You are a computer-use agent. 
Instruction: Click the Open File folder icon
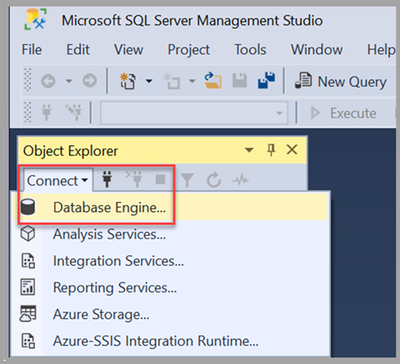[x=213, y=81]
